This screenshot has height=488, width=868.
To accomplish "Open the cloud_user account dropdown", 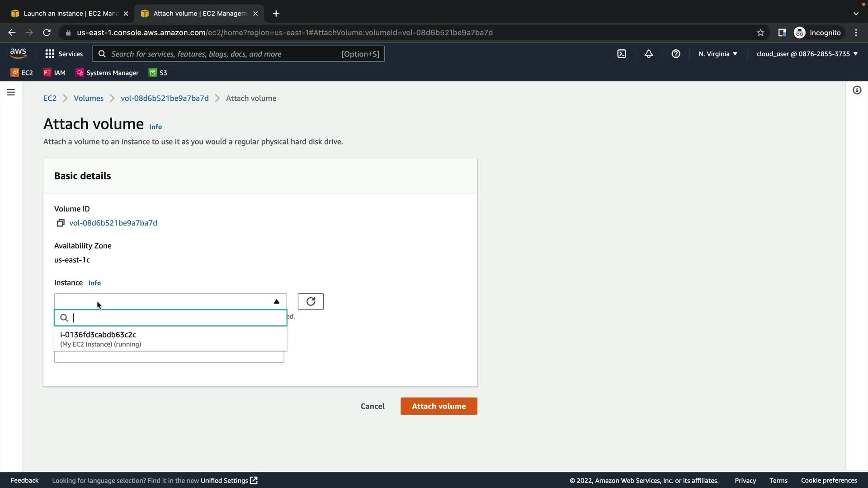I will point(807,54).
